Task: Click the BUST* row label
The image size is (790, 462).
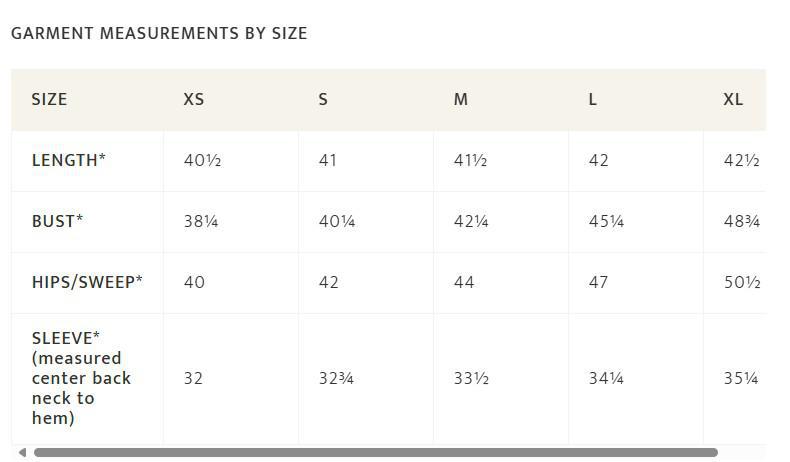Action: click(57, 221)
